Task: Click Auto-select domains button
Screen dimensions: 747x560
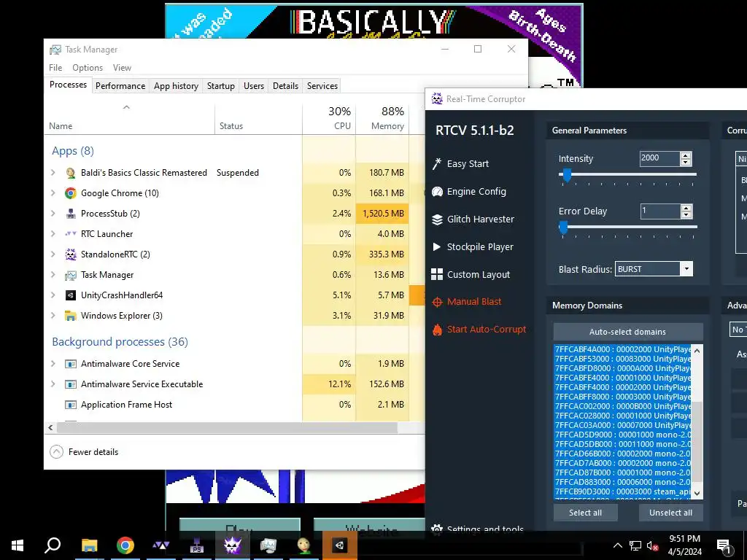Action: [x=628, y=332]
